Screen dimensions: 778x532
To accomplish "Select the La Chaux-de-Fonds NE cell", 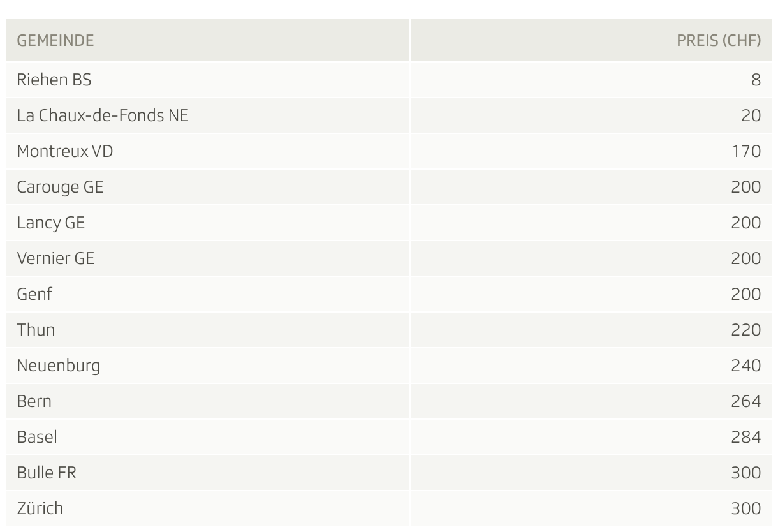I will (103, 115).
